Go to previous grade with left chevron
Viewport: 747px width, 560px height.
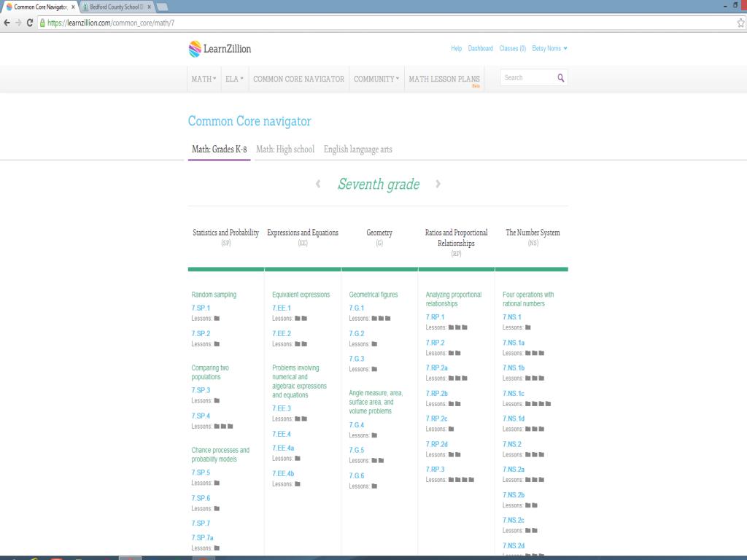[x=318, y=184]
